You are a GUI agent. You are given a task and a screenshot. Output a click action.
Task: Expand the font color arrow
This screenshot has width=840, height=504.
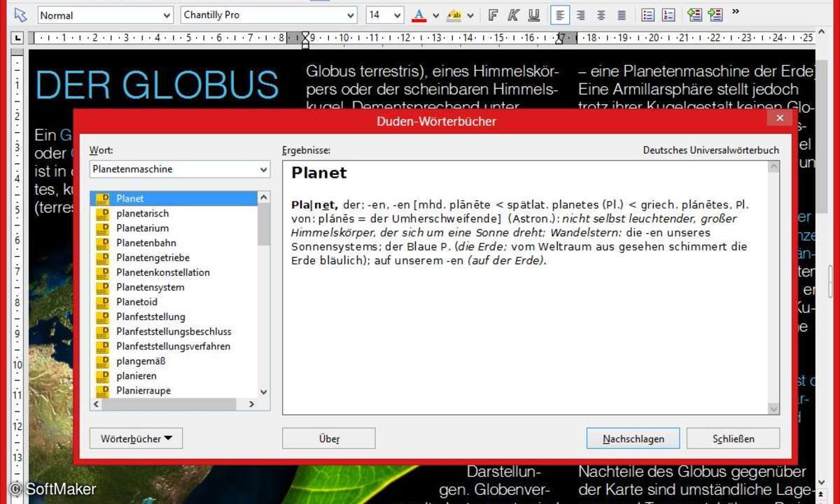pyautogui.click(x=435, y=15)
